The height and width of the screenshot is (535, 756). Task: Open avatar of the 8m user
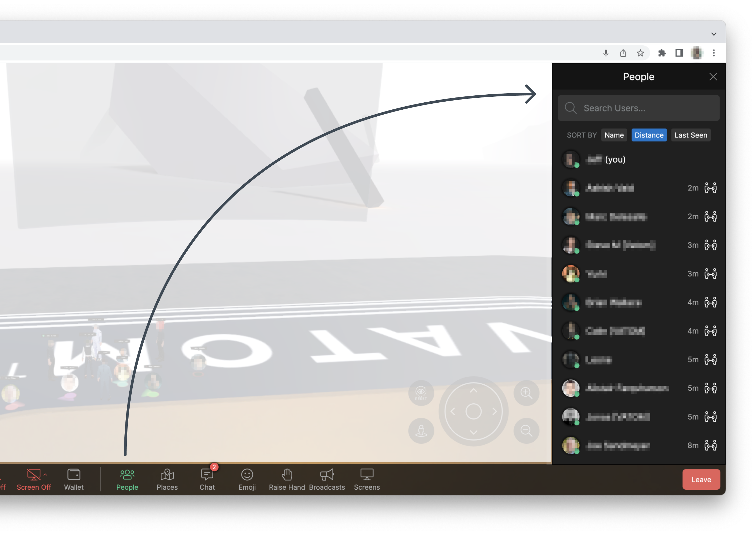pos(570,445)
